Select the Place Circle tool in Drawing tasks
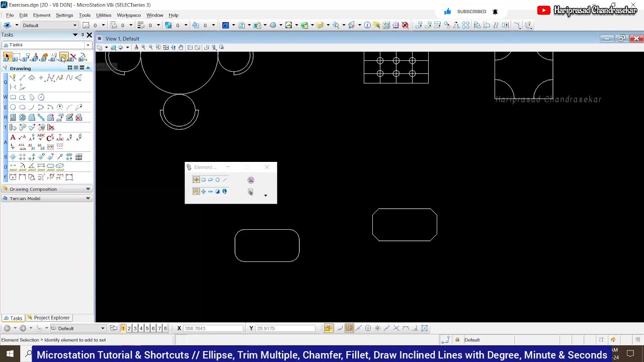Screen dimensions: 644x362 click(13, 107)
